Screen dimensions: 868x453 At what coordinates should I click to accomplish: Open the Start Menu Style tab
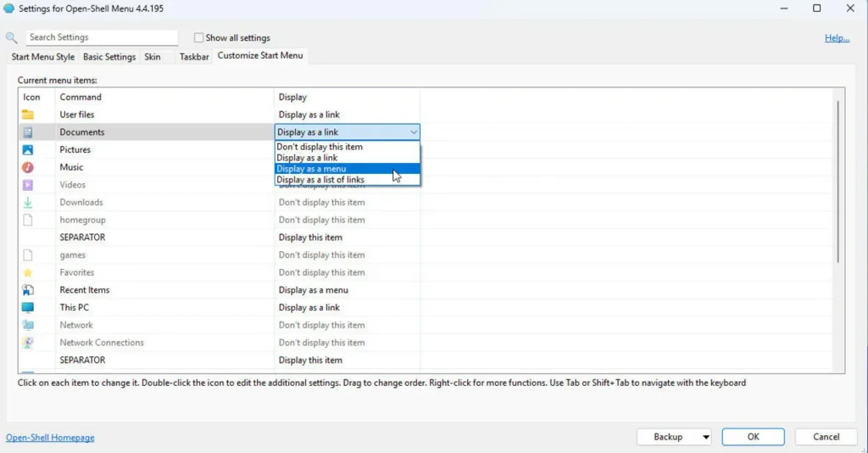click(x=43, y=57)
